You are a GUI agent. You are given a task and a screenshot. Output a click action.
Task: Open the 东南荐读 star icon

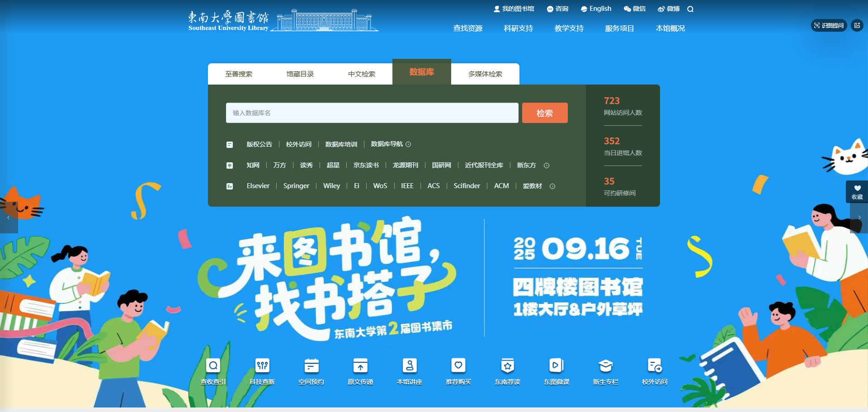508,365
